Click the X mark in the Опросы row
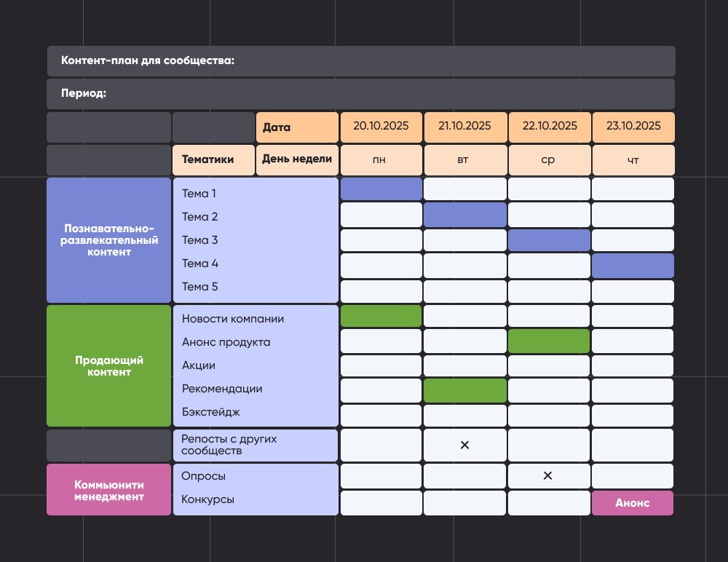728x562 pixels. click(x=548, y=476)
